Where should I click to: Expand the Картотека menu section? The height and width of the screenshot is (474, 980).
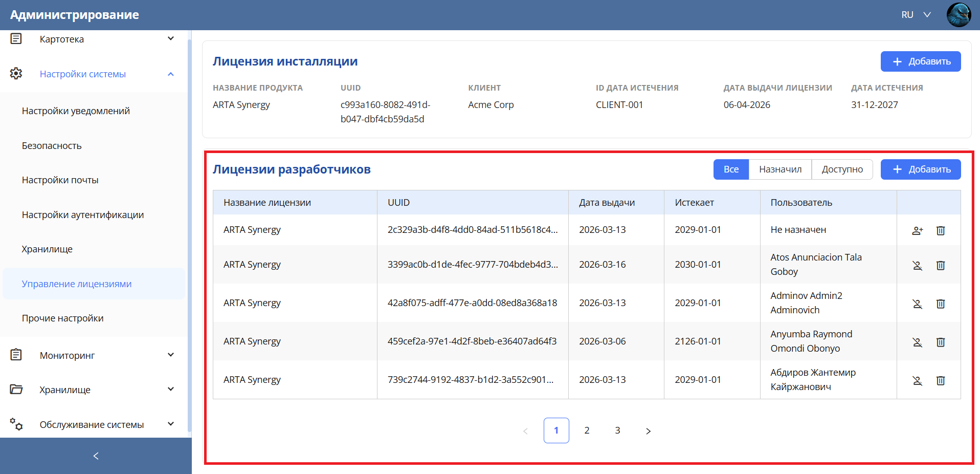(170, 39)
